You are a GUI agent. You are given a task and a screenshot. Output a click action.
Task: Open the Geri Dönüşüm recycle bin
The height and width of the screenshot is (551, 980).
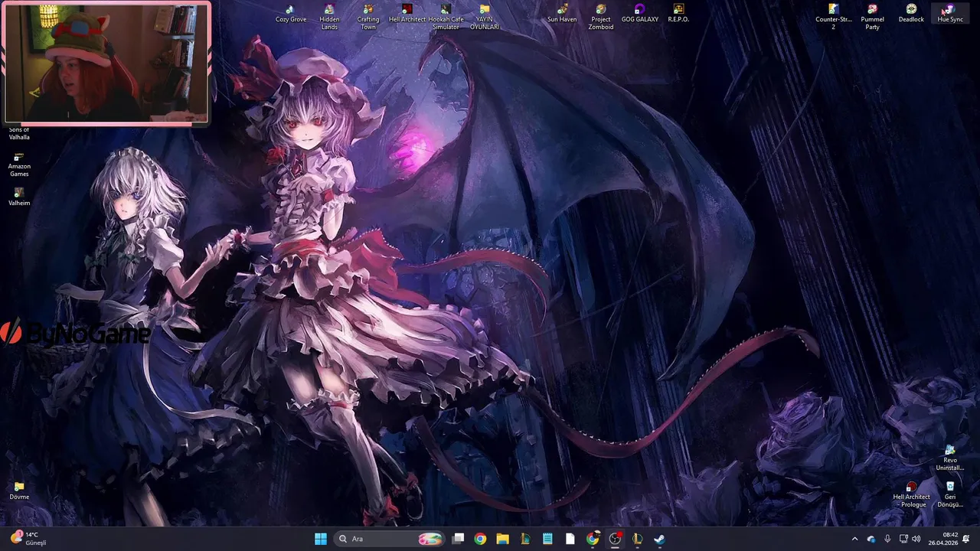coord(950,495)
